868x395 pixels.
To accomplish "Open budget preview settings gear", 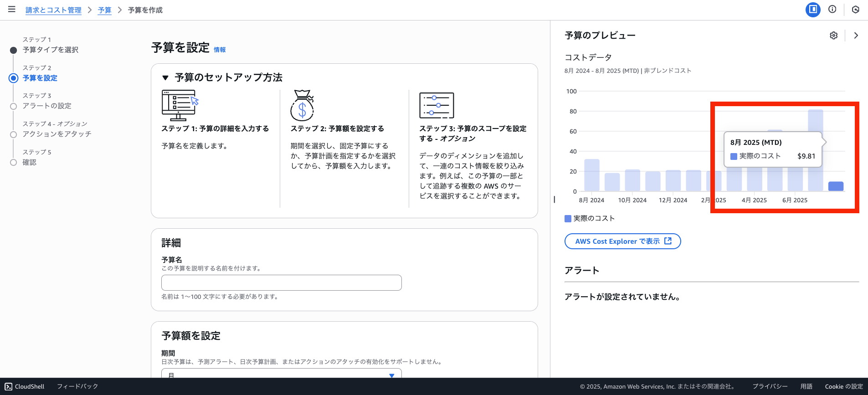I will tap(834, 36).
